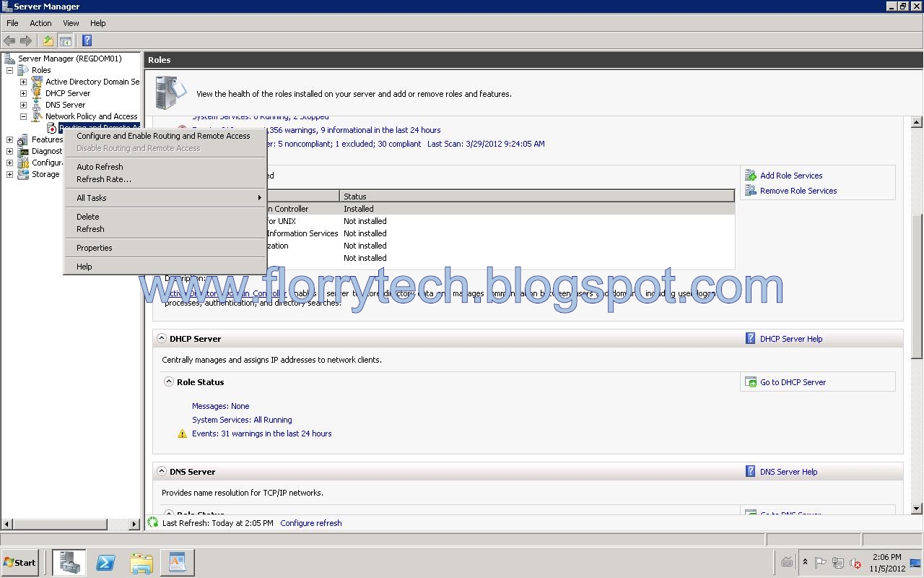
Task: Open the File menu
Action: click(x=12, y=23)
